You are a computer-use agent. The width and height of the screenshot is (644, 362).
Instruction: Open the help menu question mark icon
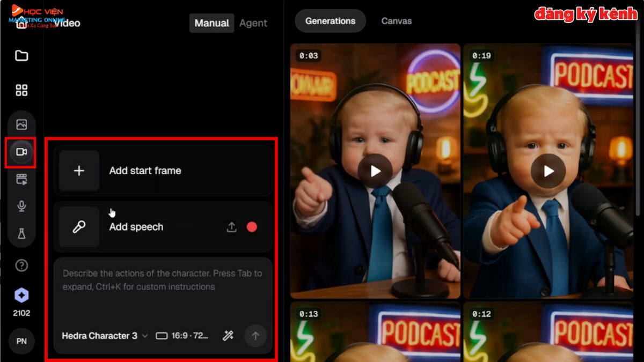click(21, 265)
